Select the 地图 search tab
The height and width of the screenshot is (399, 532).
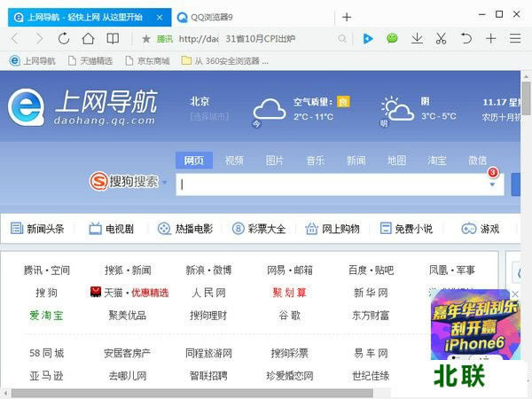pos(396,160)
